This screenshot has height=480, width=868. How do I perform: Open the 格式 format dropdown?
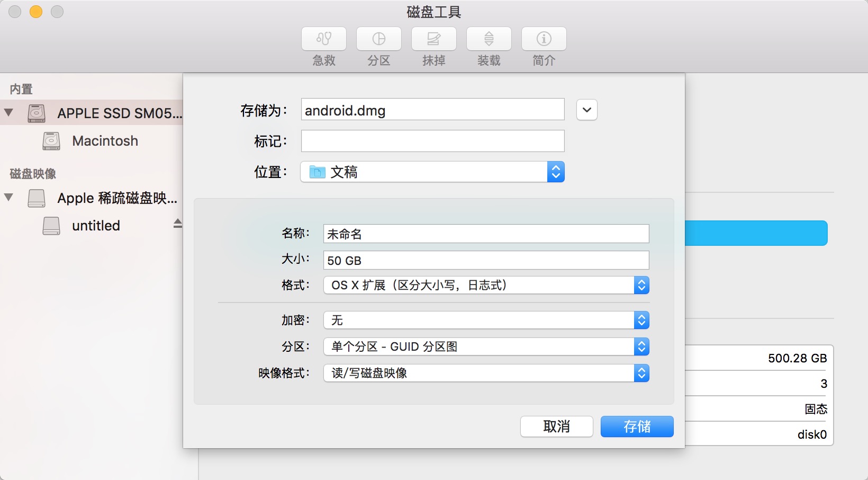[x=486, y=285]
